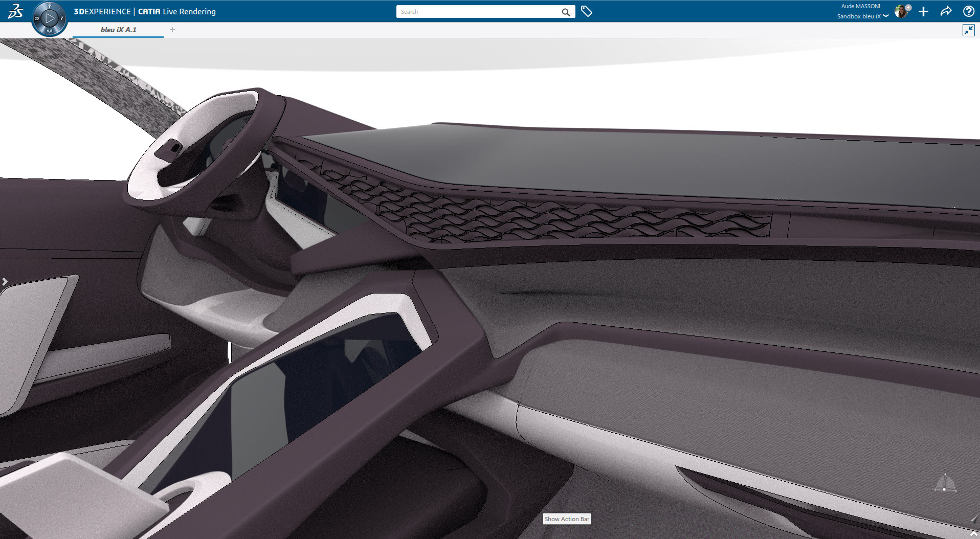Viewport: 980px width, 539px height.
Task: Open the help question mark icon
Action: click(968, 11)
